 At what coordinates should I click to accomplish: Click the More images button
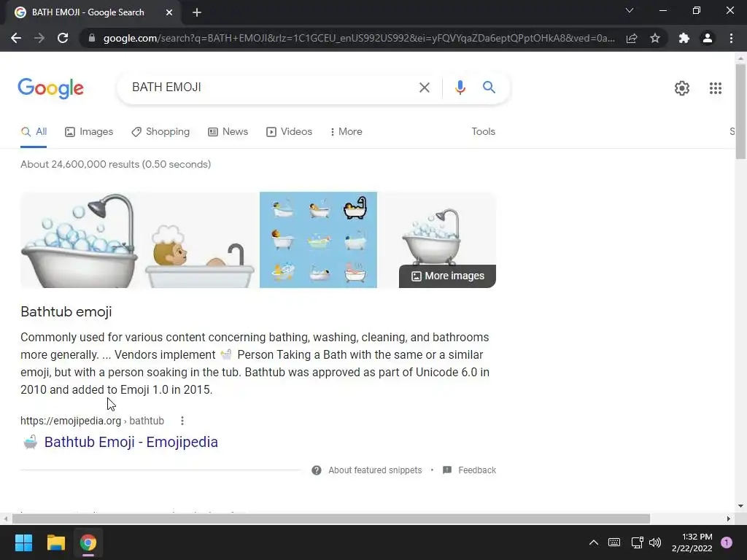pyautogui.click(x=447, y=276)
